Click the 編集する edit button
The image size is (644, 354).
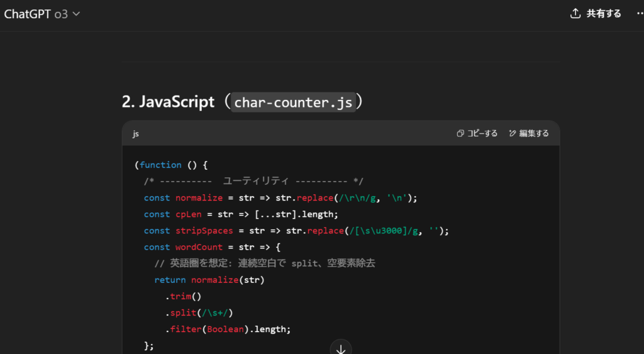point(528,133)
